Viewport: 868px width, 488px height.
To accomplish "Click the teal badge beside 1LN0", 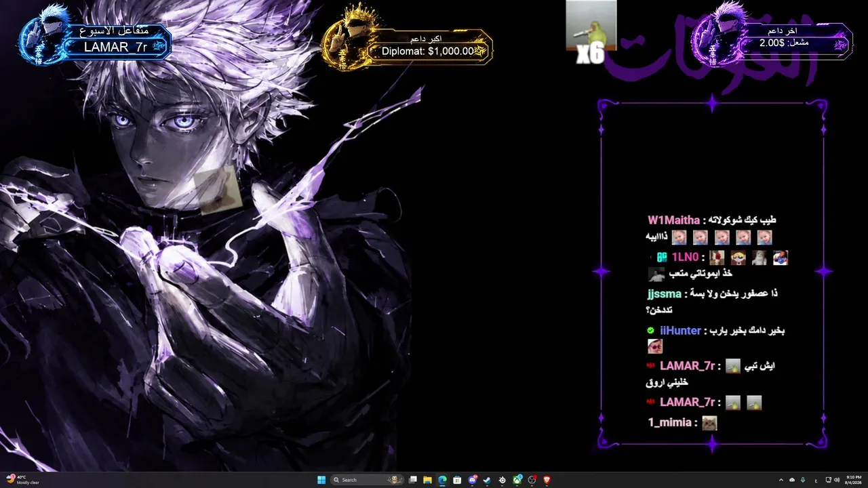I will pos(662,258).
